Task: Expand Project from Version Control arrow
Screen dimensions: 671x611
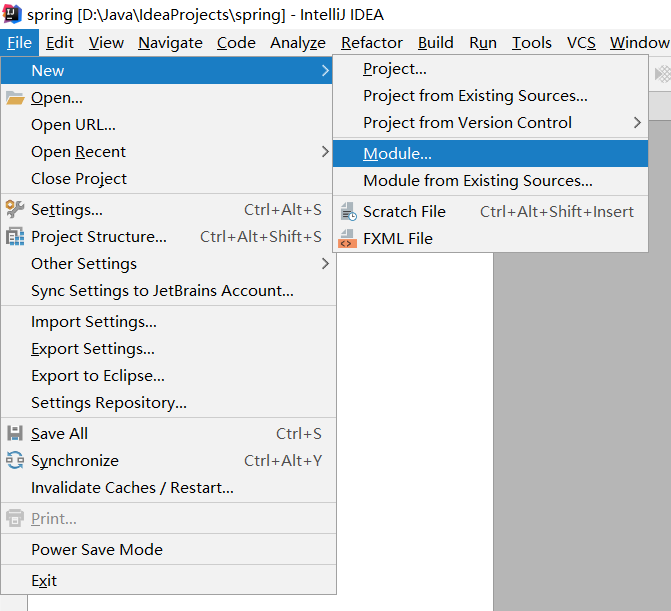Action: point(637,123)
